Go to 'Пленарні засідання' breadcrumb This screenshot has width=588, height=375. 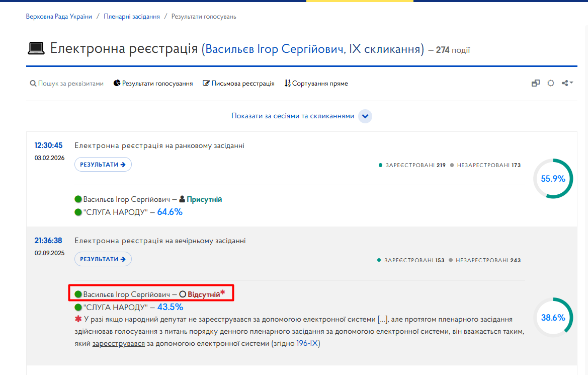132,17
